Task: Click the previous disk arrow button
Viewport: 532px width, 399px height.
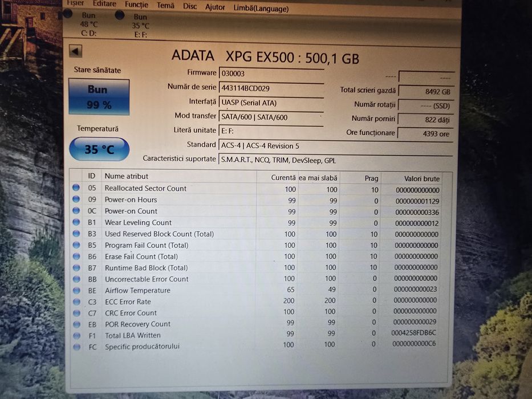Action: pyautogui.click(x=75, y=51)
